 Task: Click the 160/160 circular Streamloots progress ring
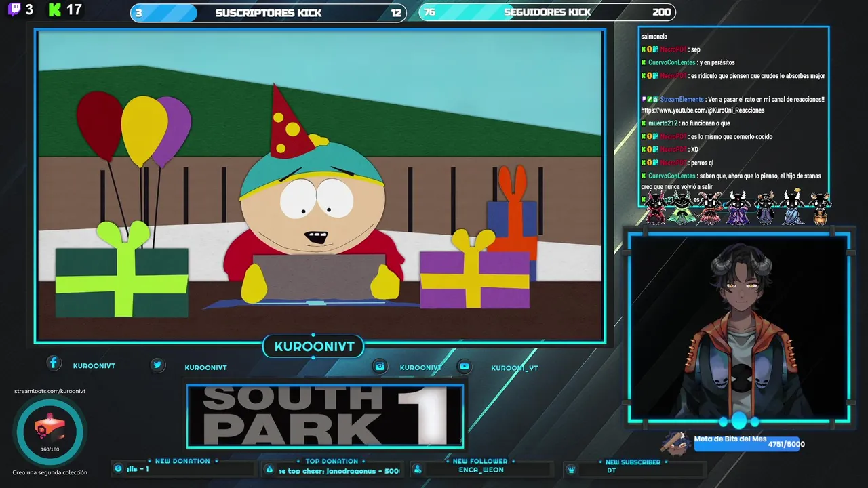(50, 430)
